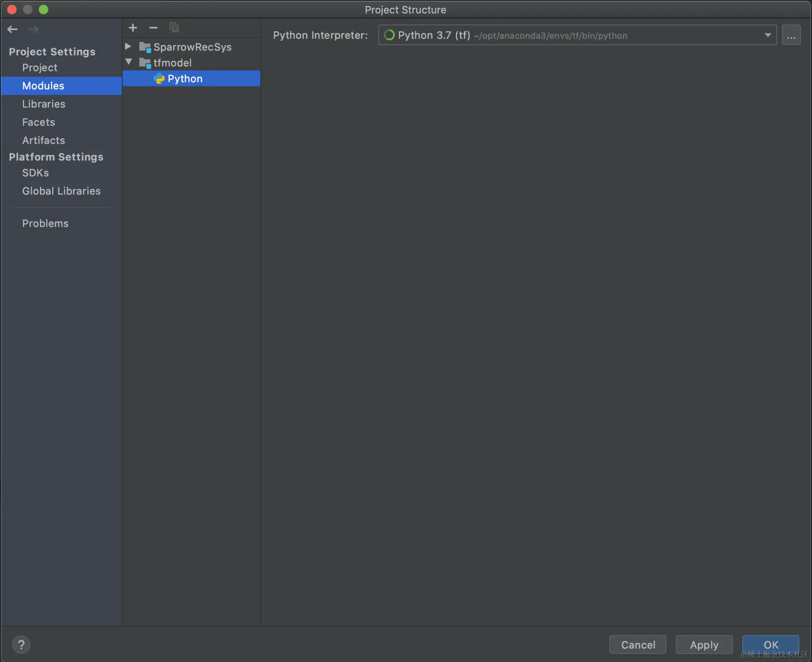This screenshot has height=662, width=812.
Task: Open help with the question mark icon
Action: [21, 644]
